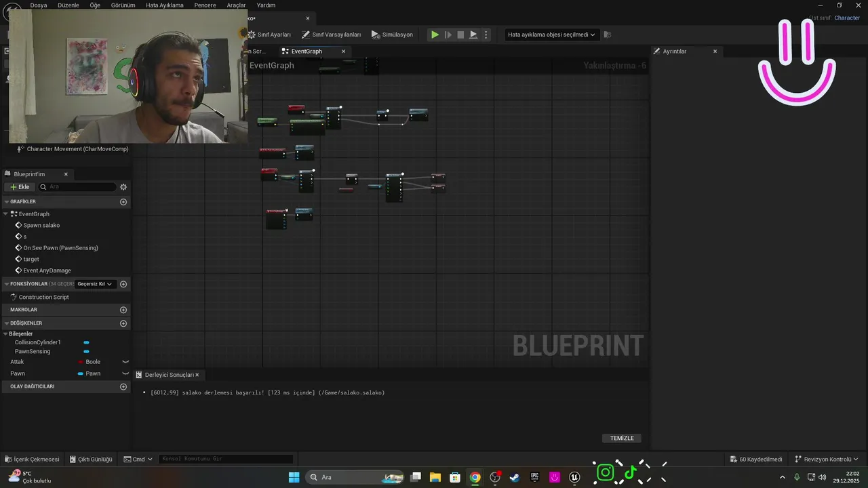
Task: Collapse the DEĞİŞKENLER section
Action: 6,323
